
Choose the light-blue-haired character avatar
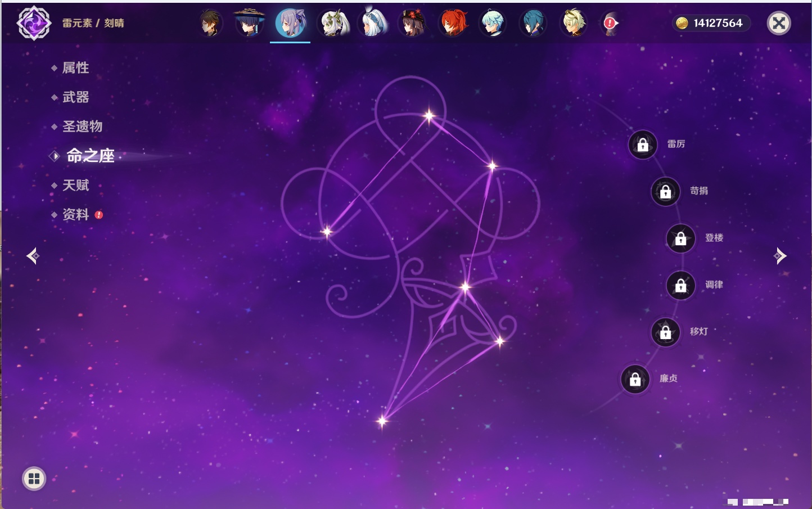[493, 23]
